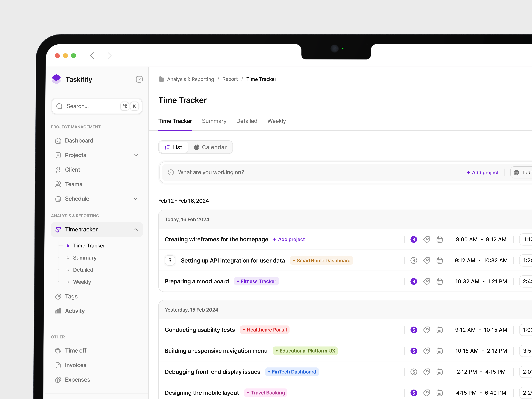Toggle billable dollar icon for Creating wireframes row
532x399 pixels.
click(x=414, y=239)
